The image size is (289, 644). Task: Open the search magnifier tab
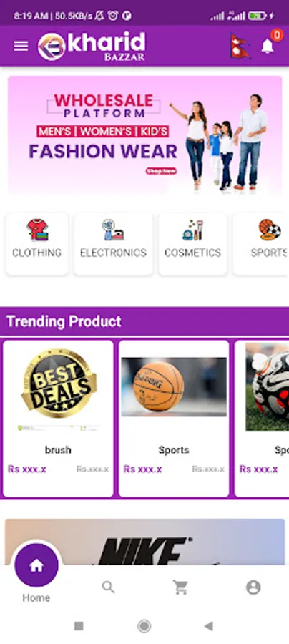(109, 587)
